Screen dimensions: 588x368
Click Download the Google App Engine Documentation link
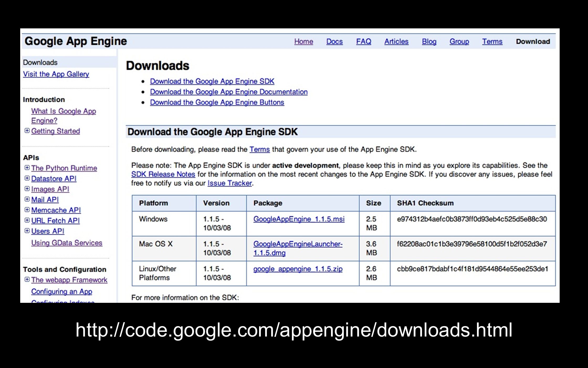(229, 92)
